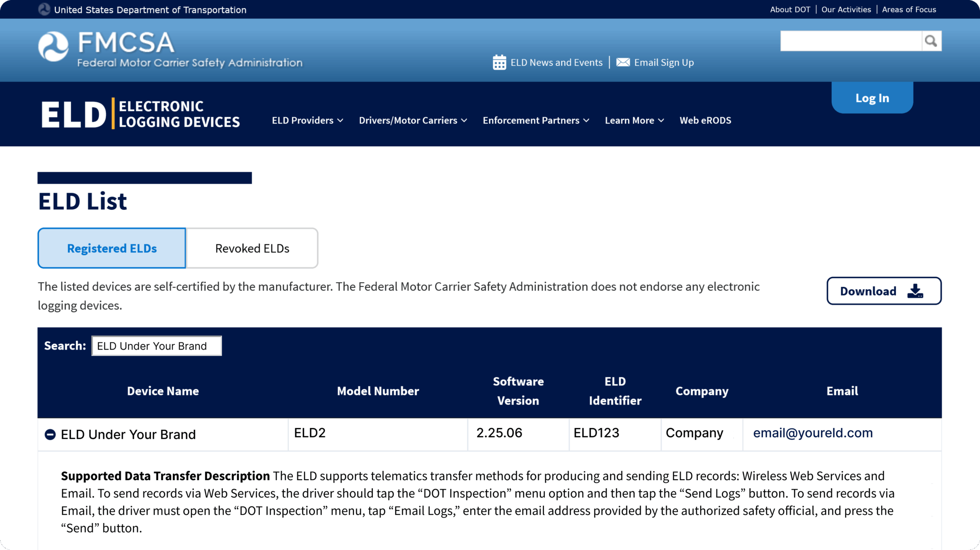Click the site search magnifier icon
Image resolution: width=980 pixels, height=550 pixels.
tap(931, 41)
